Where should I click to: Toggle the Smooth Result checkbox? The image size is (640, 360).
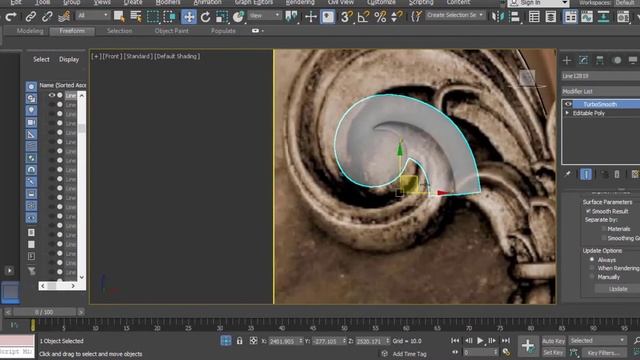(589, 211)
